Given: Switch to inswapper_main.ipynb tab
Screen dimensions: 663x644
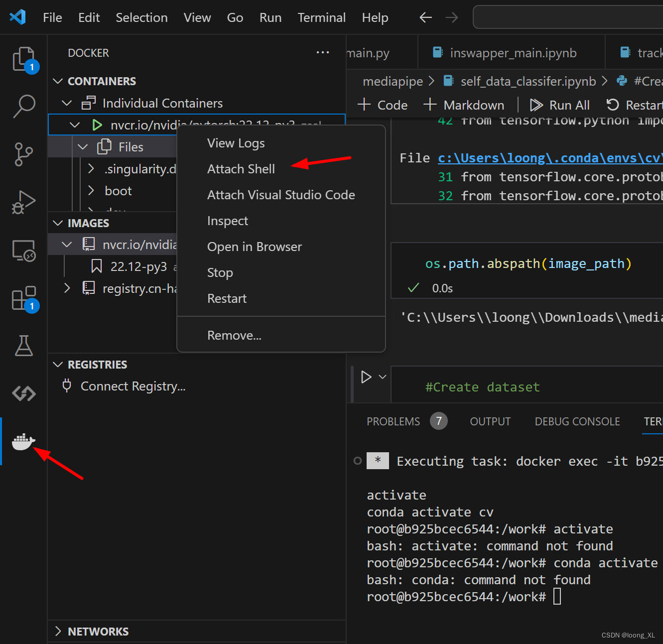Looking at the screenshot, I should [511, 53].
